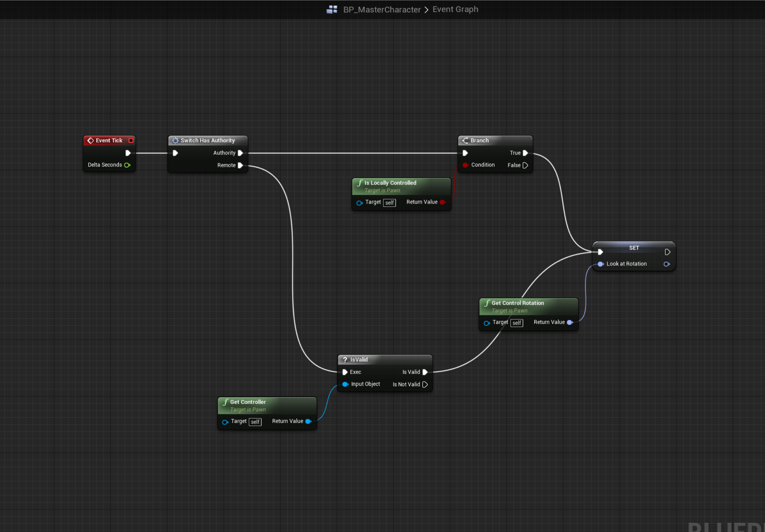This screenshot has height=532, width=765.
Task: Click the blue Input Object pin on IsValid
Action: click(x=345, y=384)
